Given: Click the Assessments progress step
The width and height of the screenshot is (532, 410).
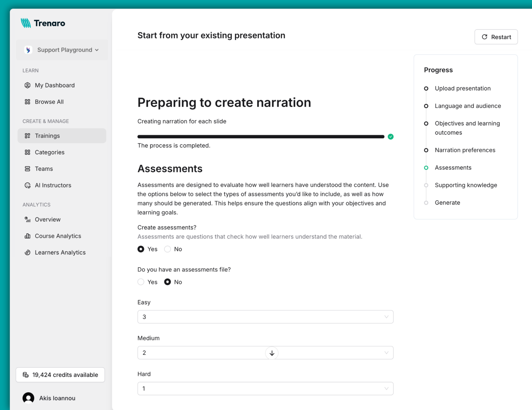Looking at the screenshot, I should click(x=453, y=167).
